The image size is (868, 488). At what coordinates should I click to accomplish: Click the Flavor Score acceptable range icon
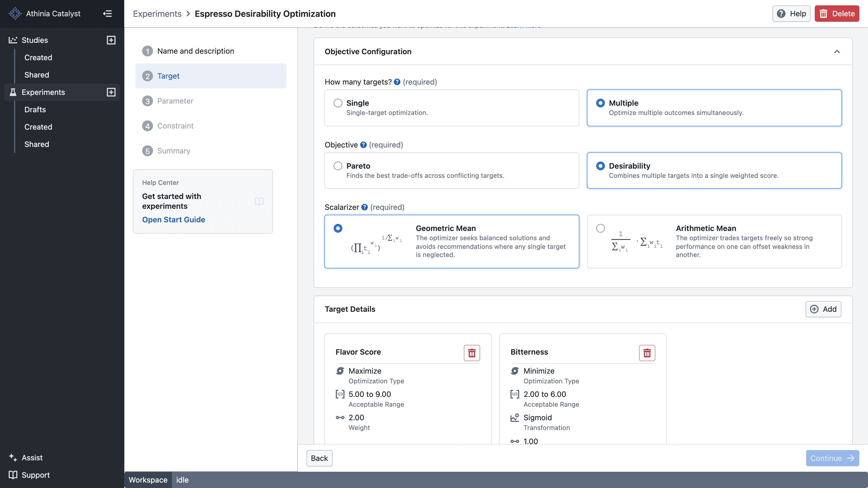coord(340,394)
